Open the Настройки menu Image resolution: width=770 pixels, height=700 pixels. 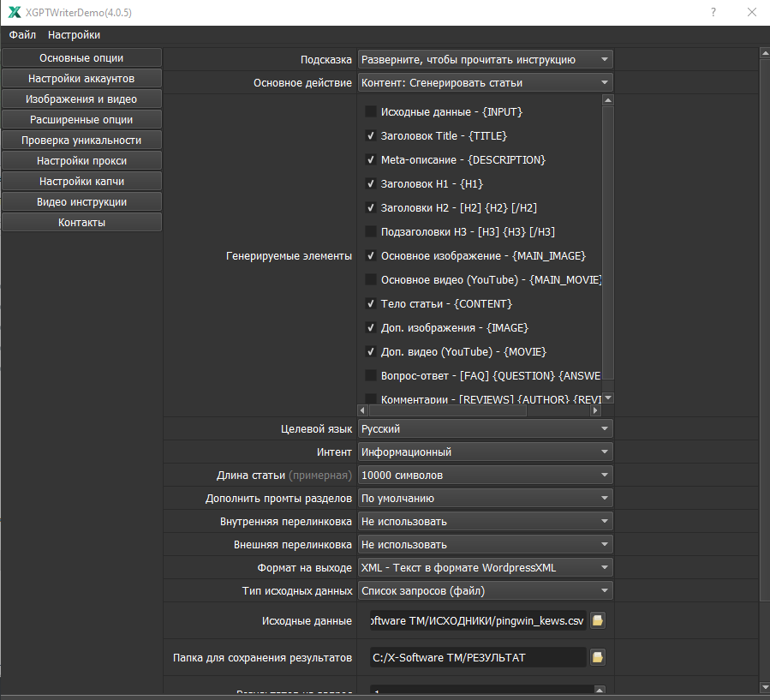75,35
